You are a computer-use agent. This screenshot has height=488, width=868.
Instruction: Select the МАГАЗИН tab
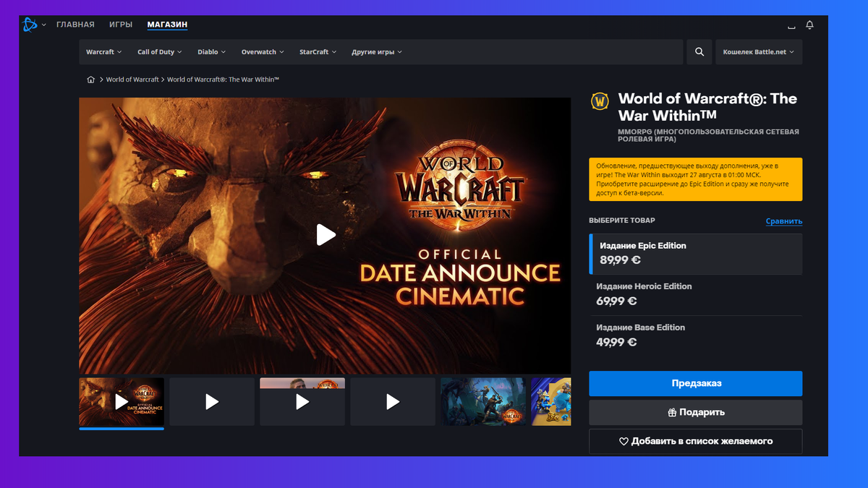click(167, 25)
